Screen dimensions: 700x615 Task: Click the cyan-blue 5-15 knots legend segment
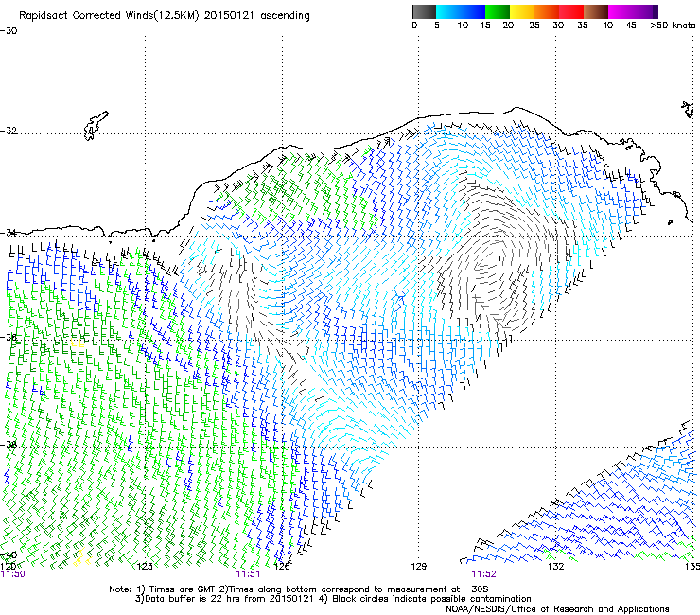(461, 11)
